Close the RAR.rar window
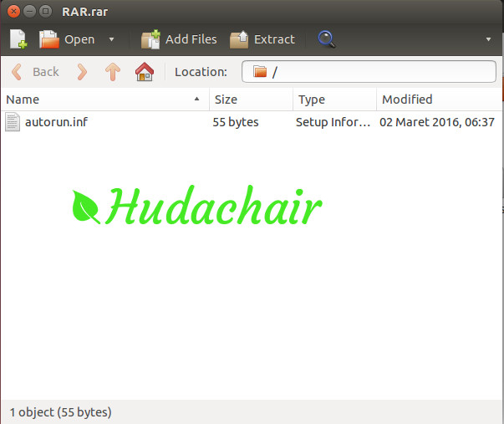 (x=13, y=12)
